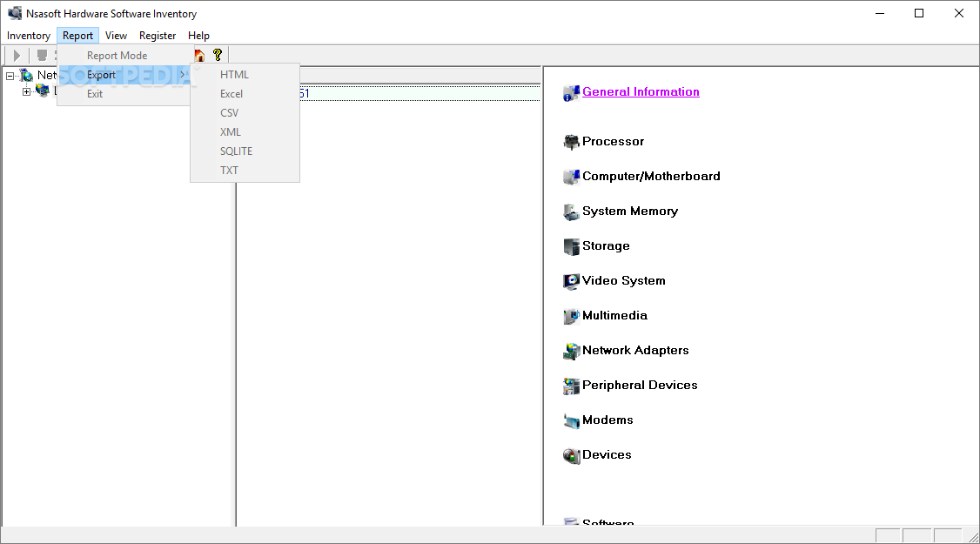Image resolution: width=980 pixels, height=544 pixels.
Task: Click the Multimedia icon
Action: tap(571, 317)
